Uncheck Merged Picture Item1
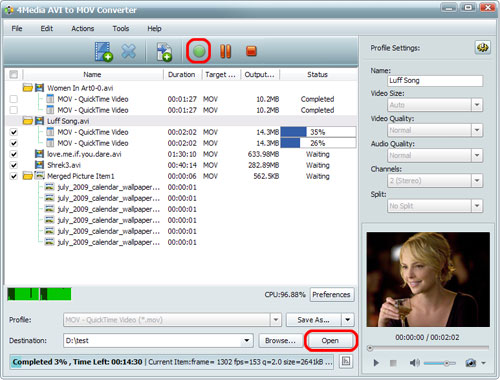This screenshot has height=380, width=500. pyautogui.click(x=14, y=176)
